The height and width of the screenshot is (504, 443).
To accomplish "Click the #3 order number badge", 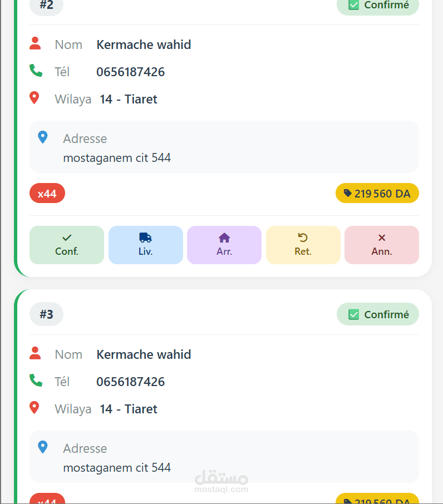I will [x=46, y=314].
